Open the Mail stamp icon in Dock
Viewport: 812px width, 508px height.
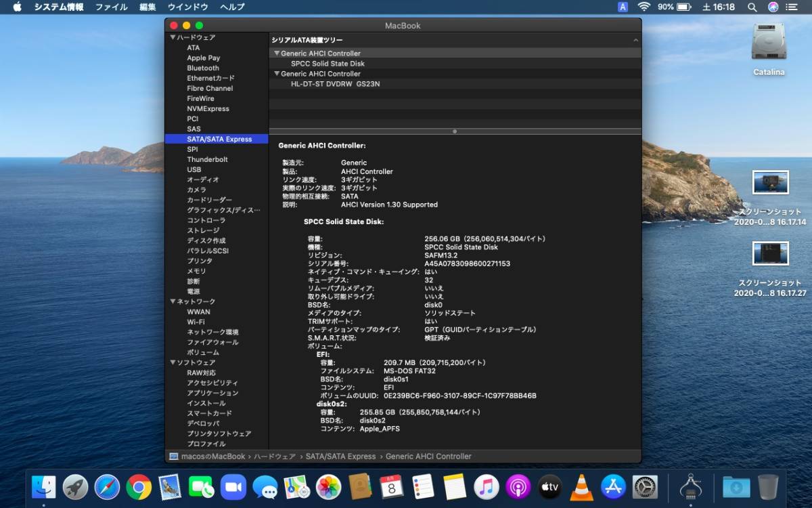170,486
